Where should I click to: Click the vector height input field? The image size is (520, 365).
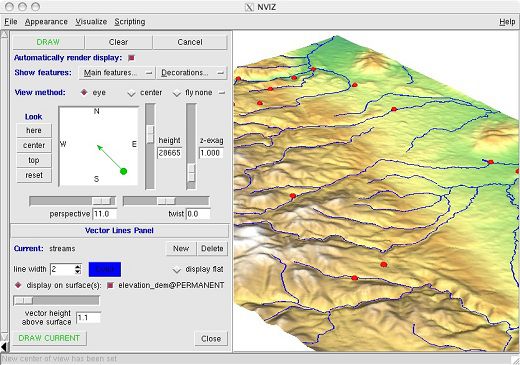tap(88, 318)
